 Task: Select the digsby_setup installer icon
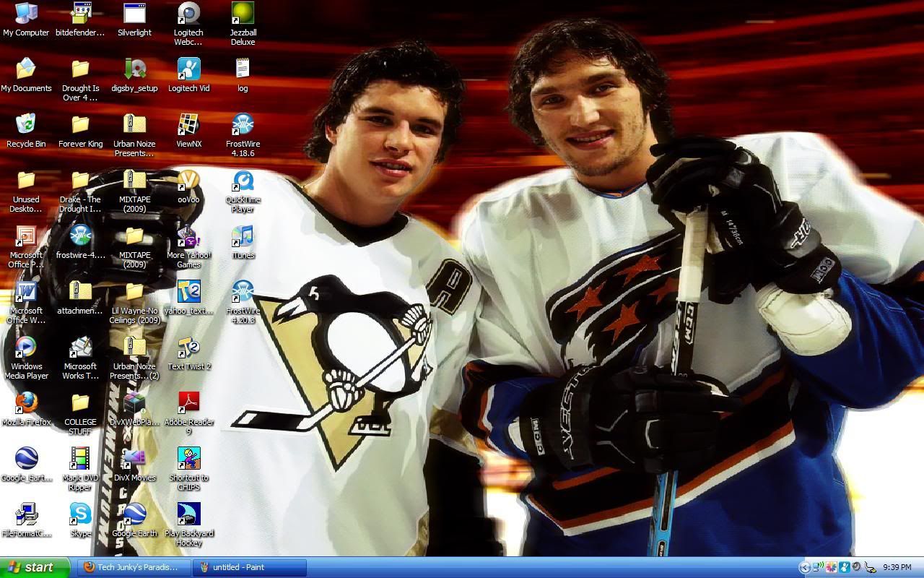pyautogui.click(x=134, y=76)
